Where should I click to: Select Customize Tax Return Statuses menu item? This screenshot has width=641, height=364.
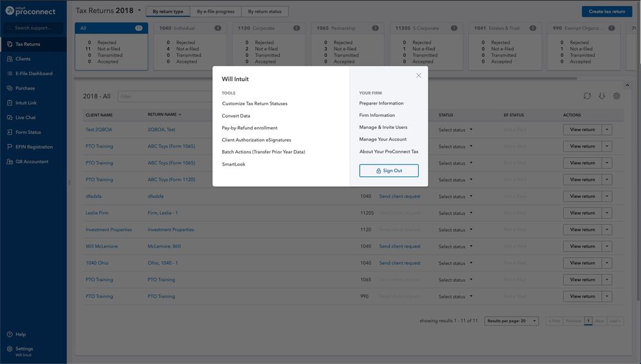(x=254, y=103)
